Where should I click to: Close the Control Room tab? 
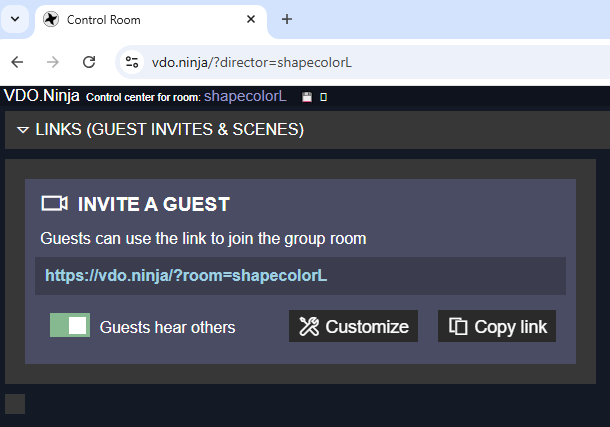[251, 19]
